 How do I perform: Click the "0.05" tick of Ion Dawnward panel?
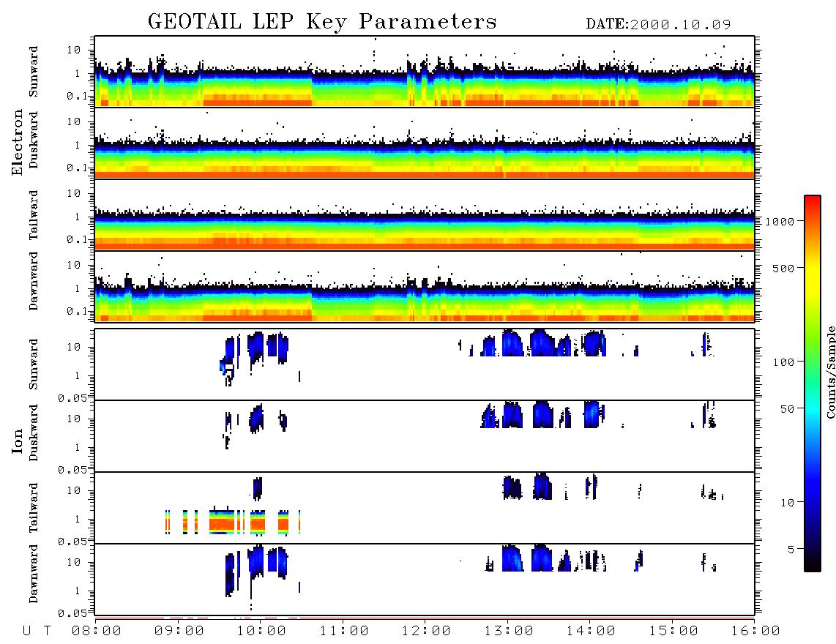(x=74, y=613)
